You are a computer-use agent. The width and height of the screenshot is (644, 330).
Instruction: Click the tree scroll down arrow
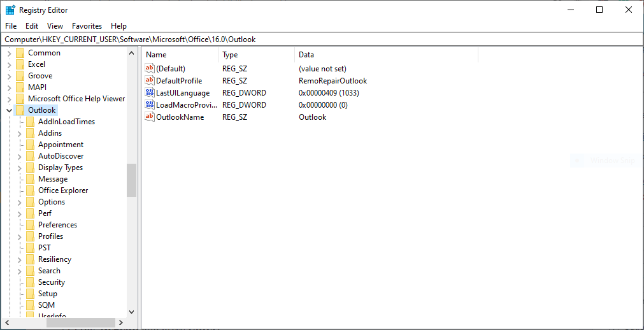[x=131, y=312]
